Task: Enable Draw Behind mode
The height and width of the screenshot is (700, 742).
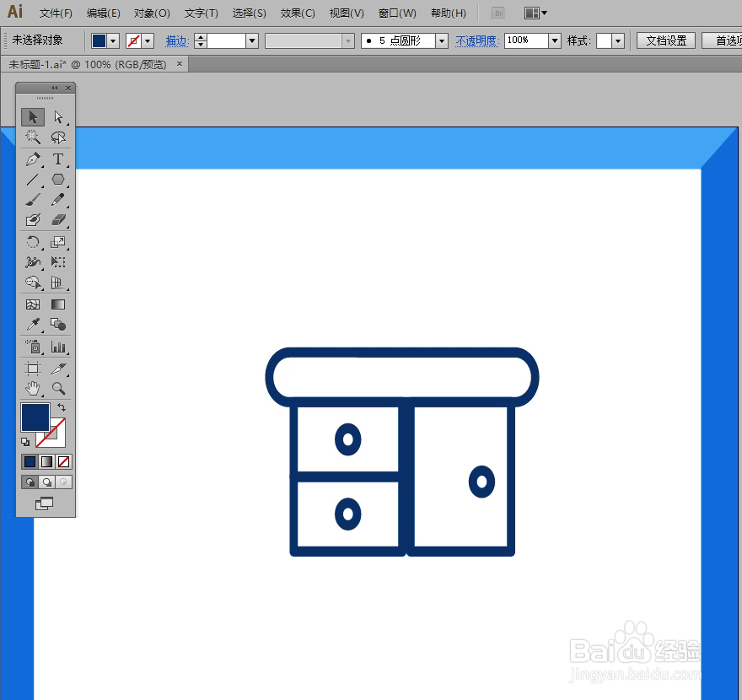Action: click(47, 482)
